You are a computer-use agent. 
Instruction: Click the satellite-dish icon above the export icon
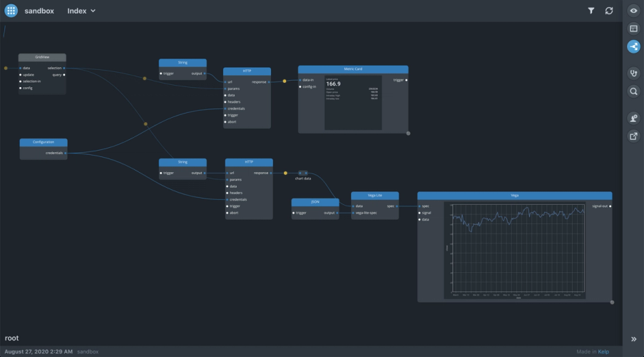click(634, 119)
